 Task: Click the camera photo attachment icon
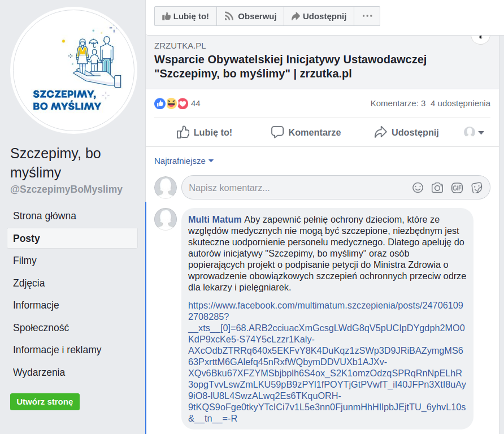click(x=437, y=188)
